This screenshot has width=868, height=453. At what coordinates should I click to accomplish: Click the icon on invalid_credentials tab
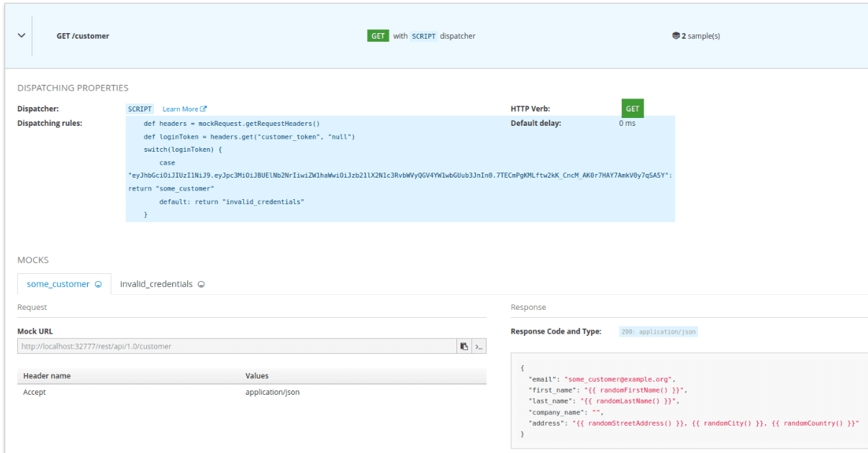[201, 284]
